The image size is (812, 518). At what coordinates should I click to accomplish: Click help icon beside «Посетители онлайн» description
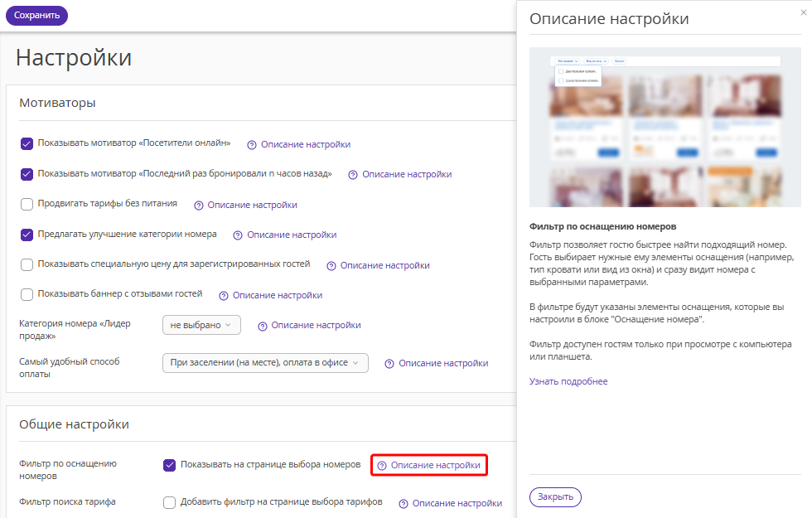pyautogui.click(x=252, y=145)
